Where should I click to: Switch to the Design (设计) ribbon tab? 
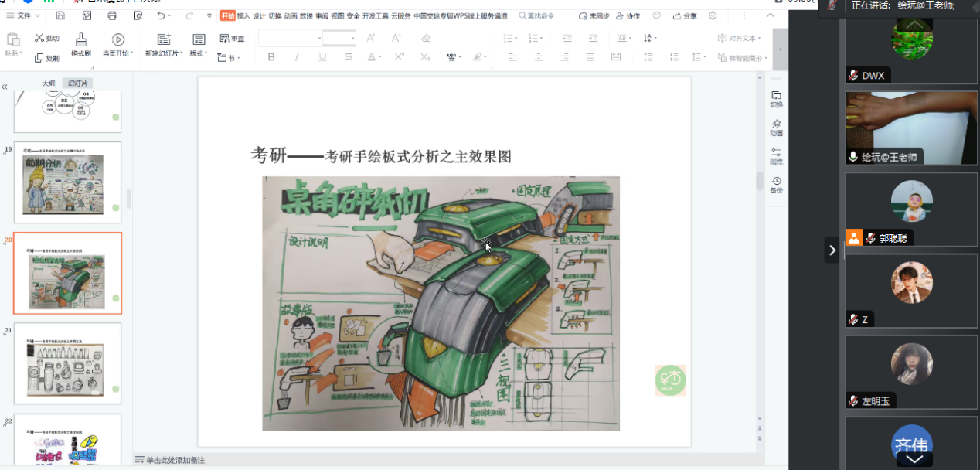pyautogui.click(x=259, y=15)
